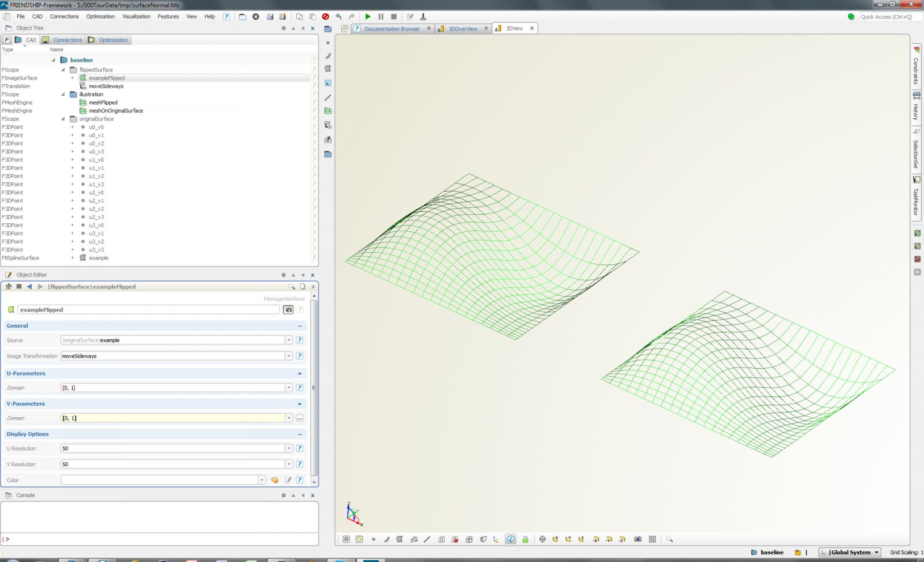The image size is (924, 562).
Task: Set view along positive X axis
Action: [556, 539]
